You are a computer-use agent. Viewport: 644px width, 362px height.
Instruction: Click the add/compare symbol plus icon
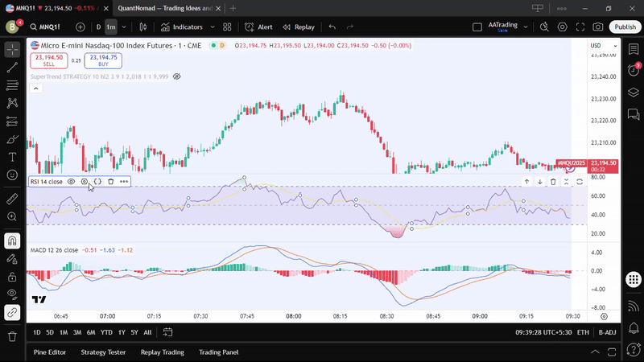(80, 27)
